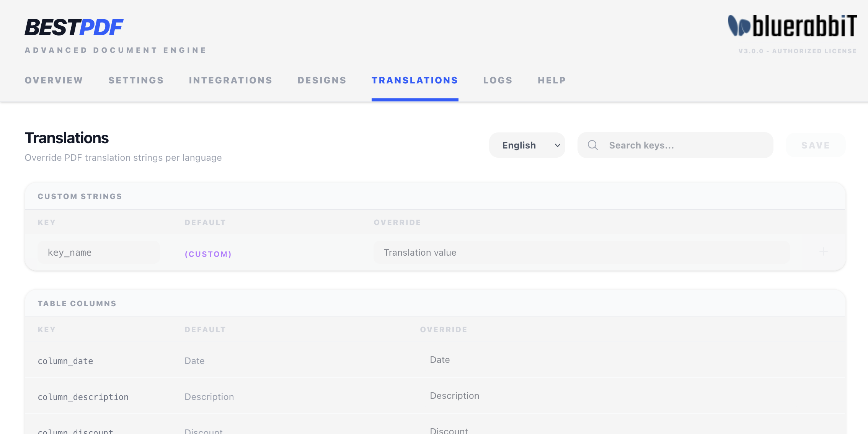This screenshot has height=434, width=868.
Task: Switch to the Integrations tab
Action: (x=230, y=80)
